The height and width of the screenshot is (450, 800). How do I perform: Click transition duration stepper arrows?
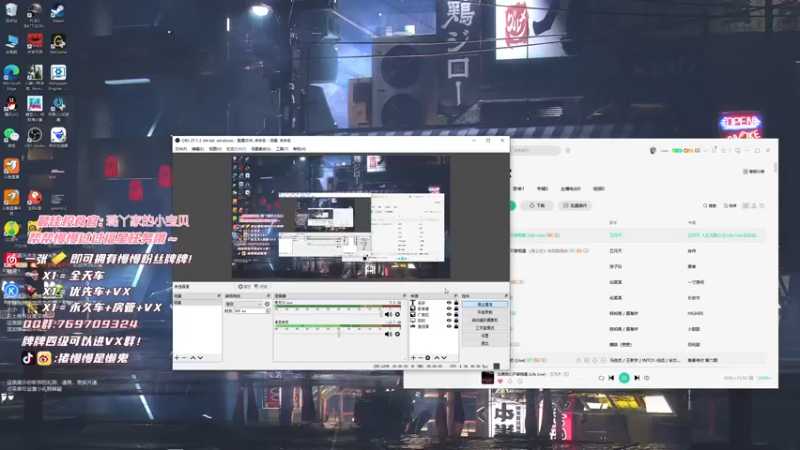[267, 311]
